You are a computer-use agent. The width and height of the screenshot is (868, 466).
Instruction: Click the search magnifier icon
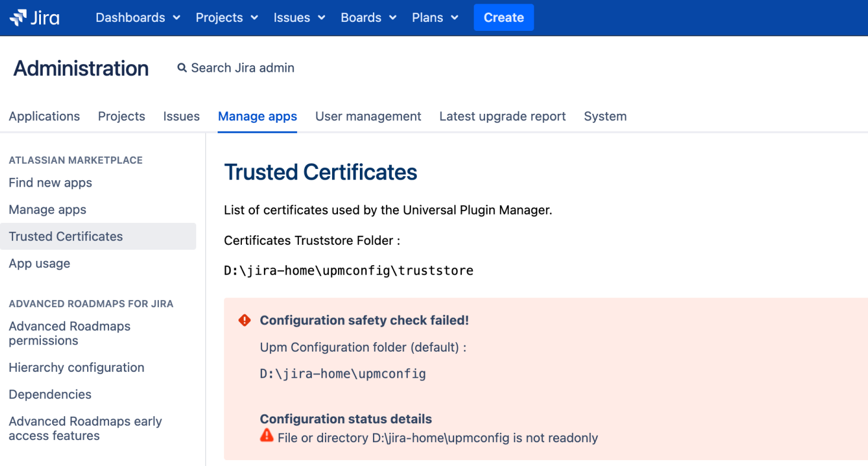coord(182,68)
